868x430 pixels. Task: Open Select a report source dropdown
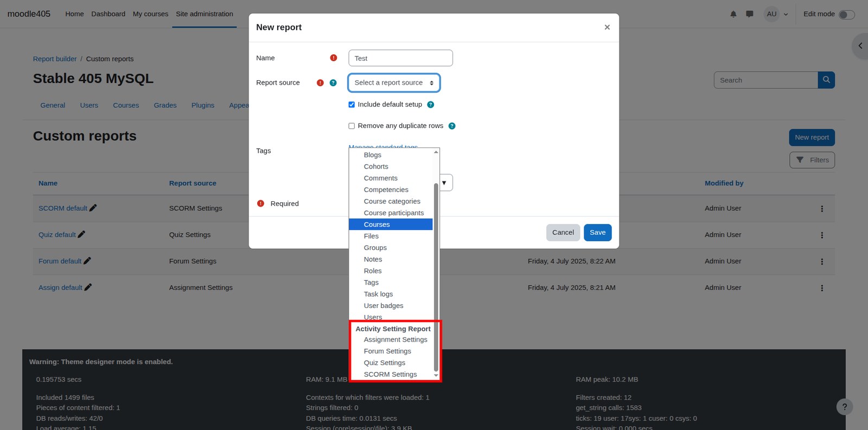click(394, 83)
